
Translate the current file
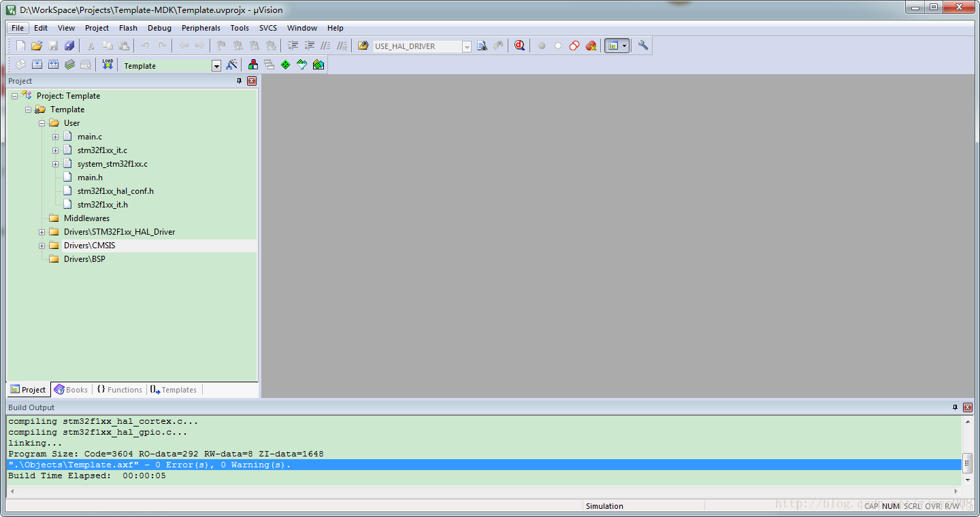(20, 65)
